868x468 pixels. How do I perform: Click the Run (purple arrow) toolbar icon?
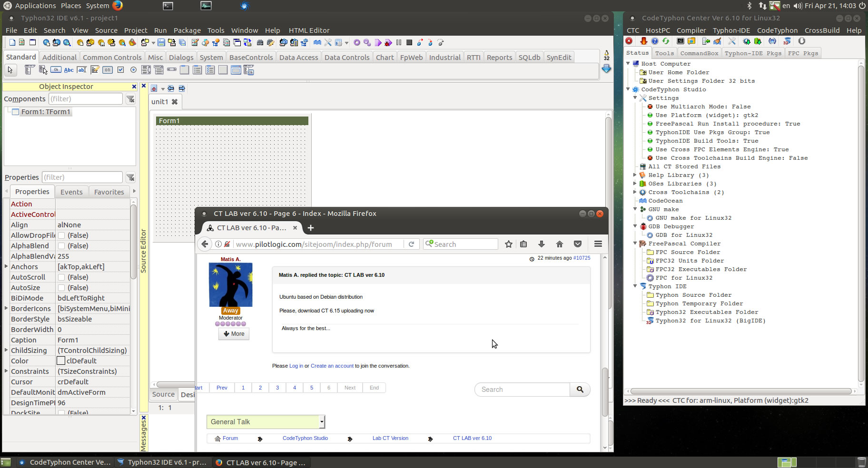(378, 42)
